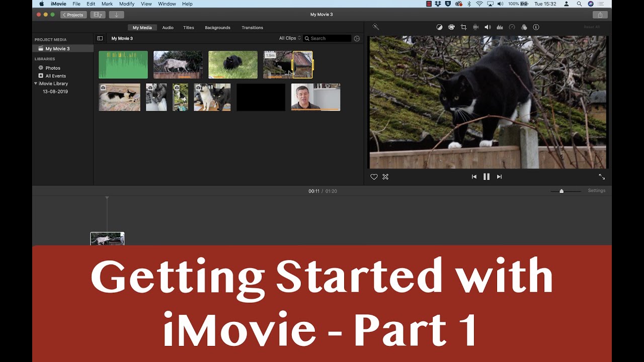This screenshot has height=362, width=644.
Task: Select the man talking video clip
Action: pos(315,97)
